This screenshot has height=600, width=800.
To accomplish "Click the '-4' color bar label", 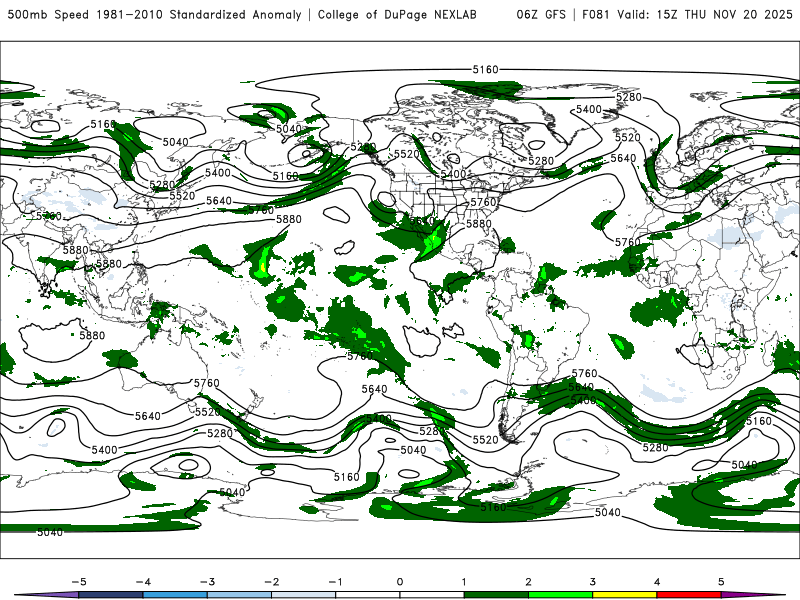I will [143, 582].
